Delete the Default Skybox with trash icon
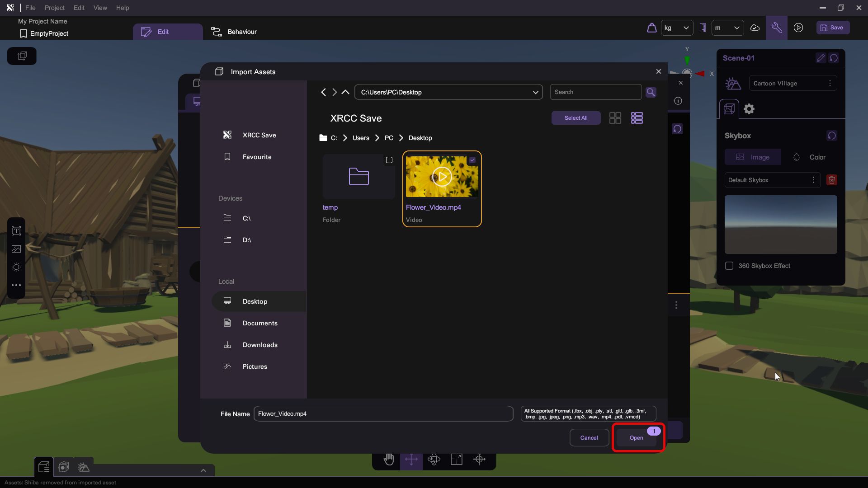This screenshot has height=488, width=868. tap(831, 180)
